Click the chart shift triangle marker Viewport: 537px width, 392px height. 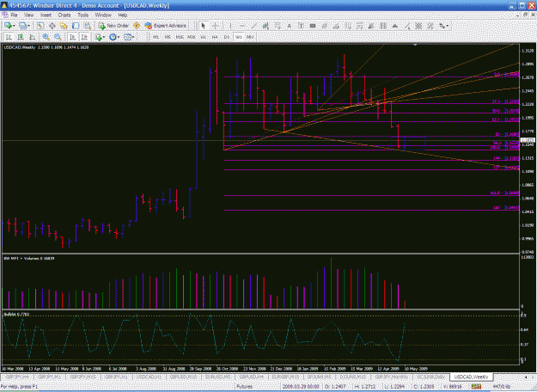(x=415, y=45)
